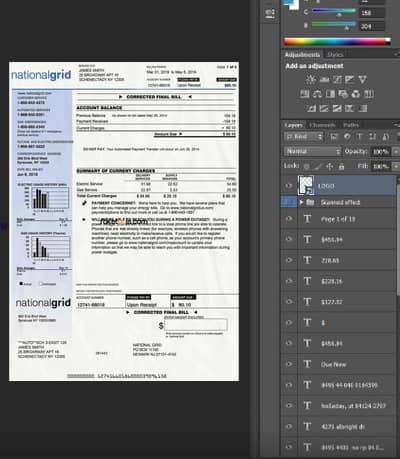Add a Levels adjustment
This screenshot has height=459, width=400.
pyautogui.click(x=324, y=79)
